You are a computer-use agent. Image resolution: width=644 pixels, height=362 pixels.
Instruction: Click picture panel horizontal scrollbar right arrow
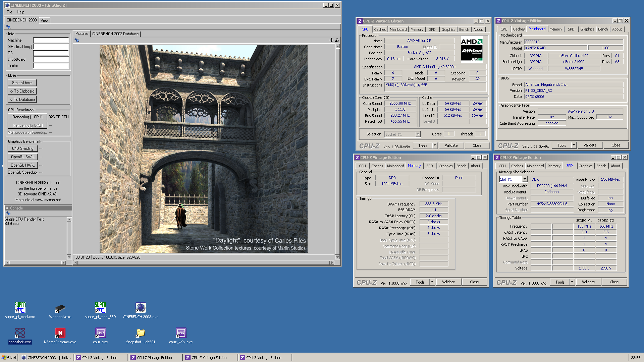click(332, 263)
